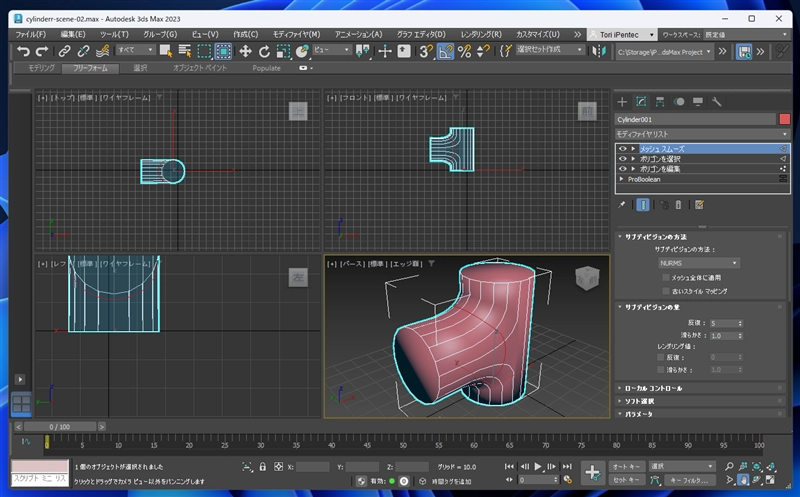Image resolution: width=800 pixels, height=497 pixels.
Task: Click the Cylinder001 object color swatch
Action: click(x=785, y=119)
